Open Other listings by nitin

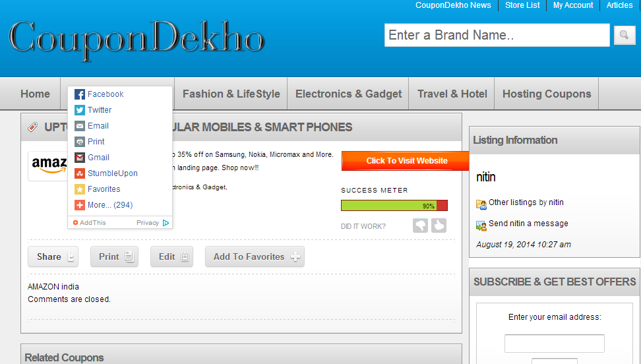coord(526,202)
